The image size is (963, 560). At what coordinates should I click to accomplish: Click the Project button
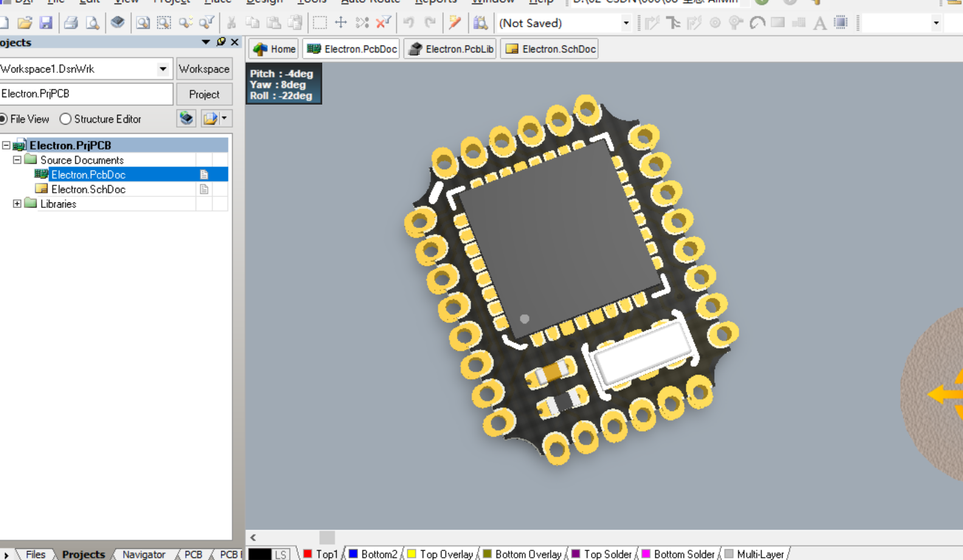[x=204, y=94]
